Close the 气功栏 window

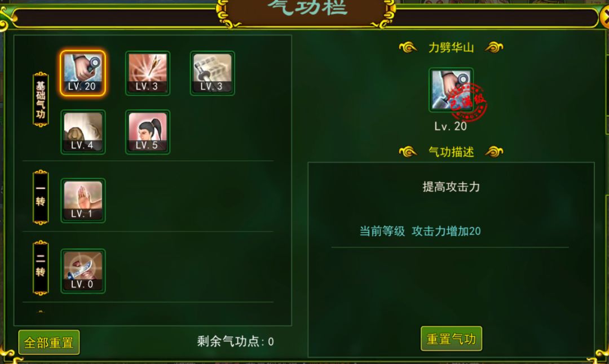[x=604, y=17]
